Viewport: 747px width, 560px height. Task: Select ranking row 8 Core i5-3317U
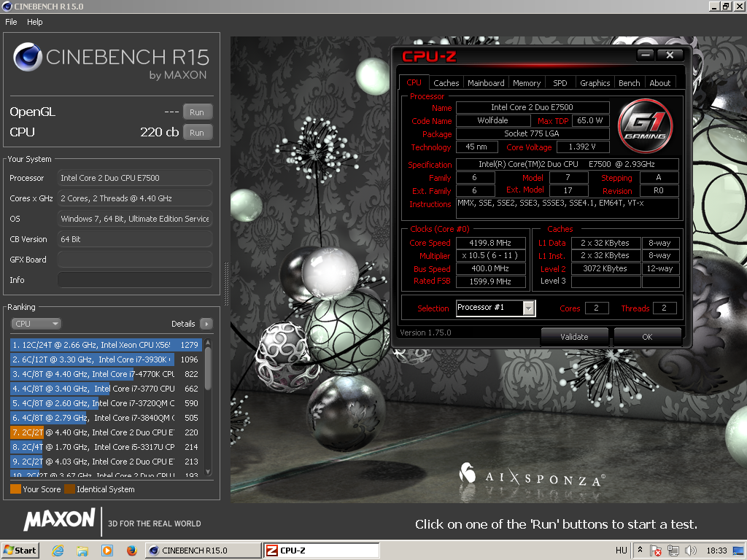106,447
